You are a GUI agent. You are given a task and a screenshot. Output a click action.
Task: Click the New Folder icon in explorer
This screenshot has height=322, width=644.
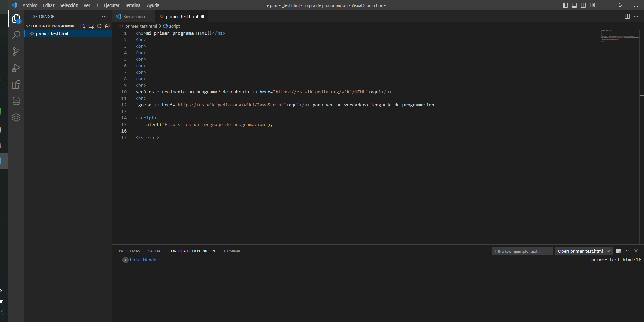[91, 26]
